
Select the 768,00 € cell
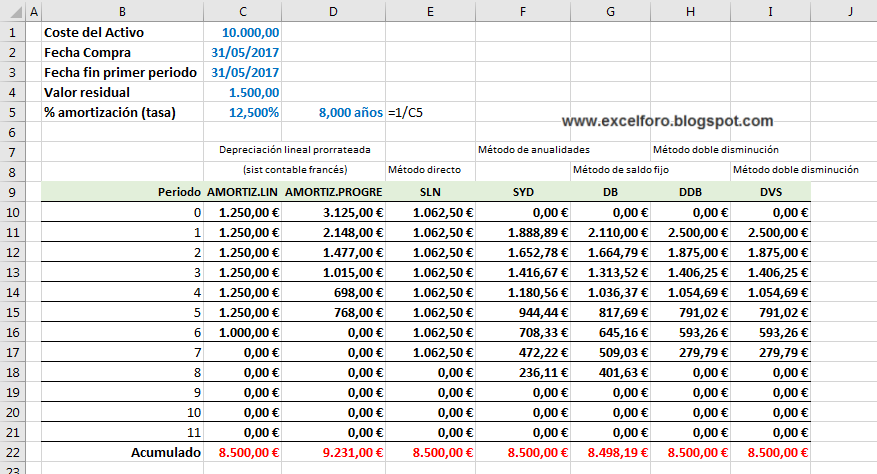click(x=333, y=312)
